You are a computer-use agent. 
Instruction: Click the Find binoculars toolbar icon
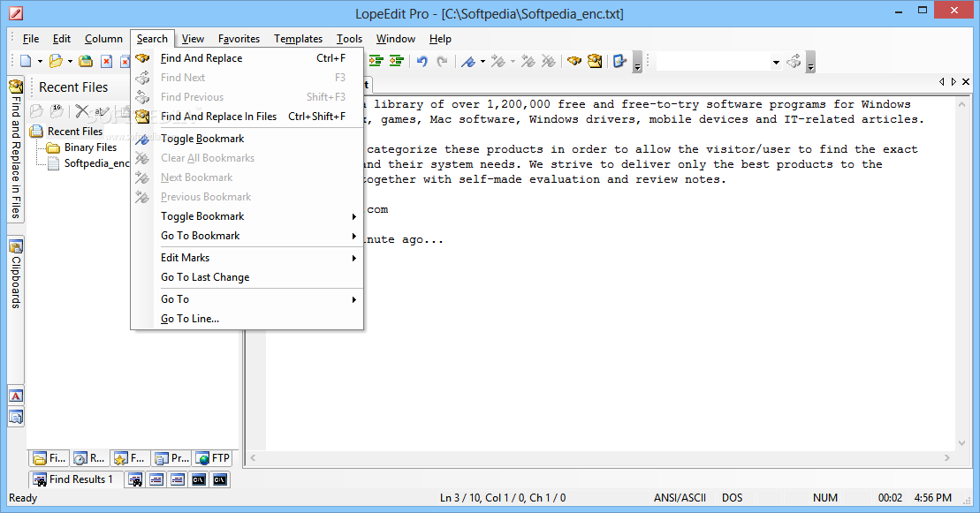coord(574,61)
